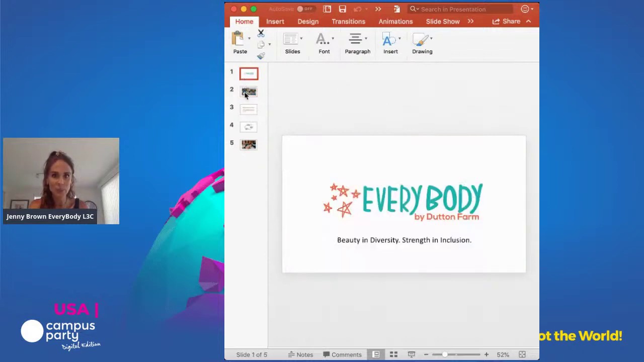Screen dimensions: 644x362
Task: Click the template icon in title bar
Action: click(327, 9)
